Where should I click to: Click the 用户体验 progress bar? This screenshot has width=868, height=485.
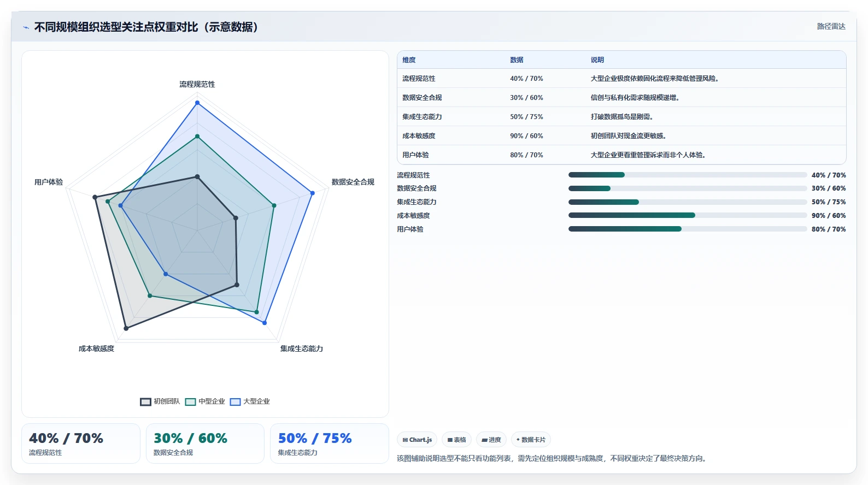[x=688, y=229]
